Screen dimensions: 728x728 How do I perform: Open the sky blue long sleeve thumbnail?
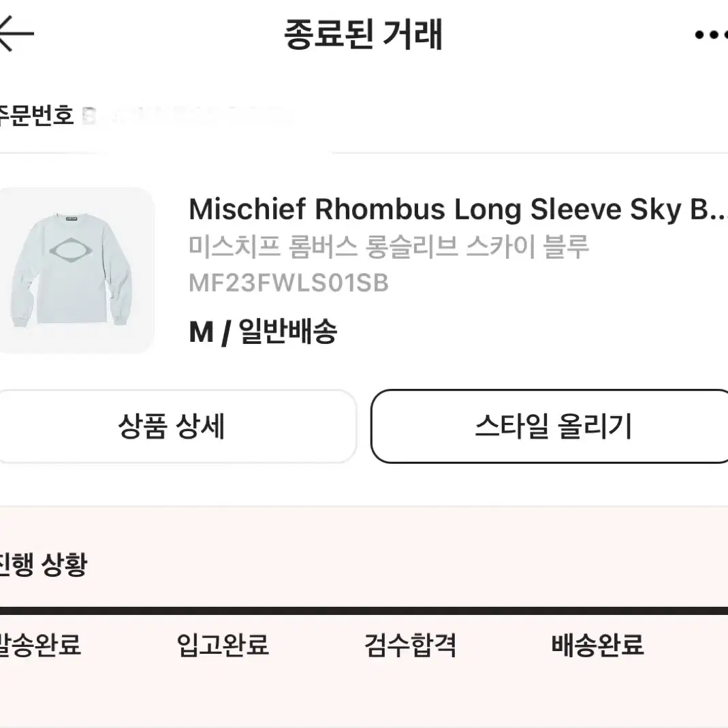pos(76,270)
